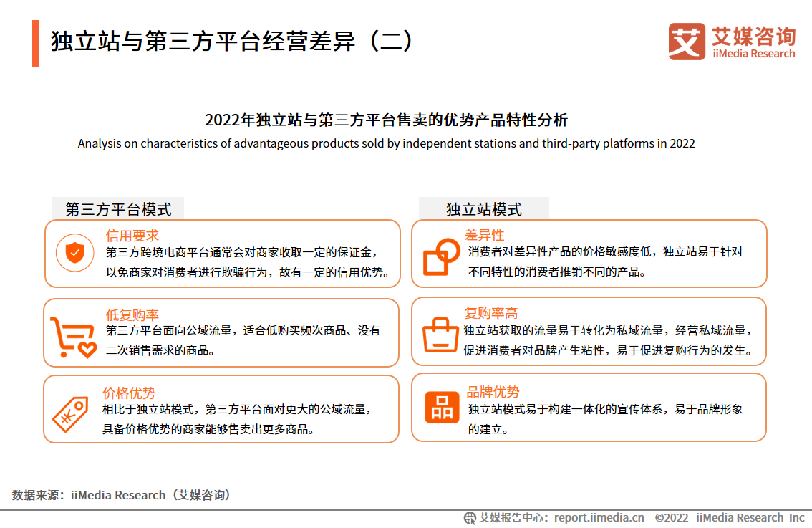812x528 pixels.
Task: Click the text 二次销售需求的商品
Action: [158, 350]
